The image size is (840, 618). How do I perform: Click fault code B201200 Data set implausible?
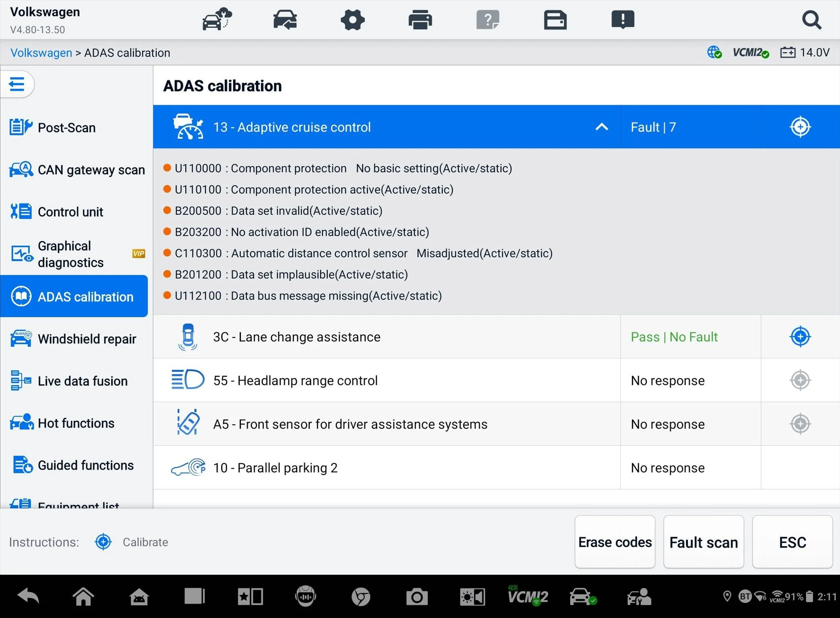click(285, 274)
